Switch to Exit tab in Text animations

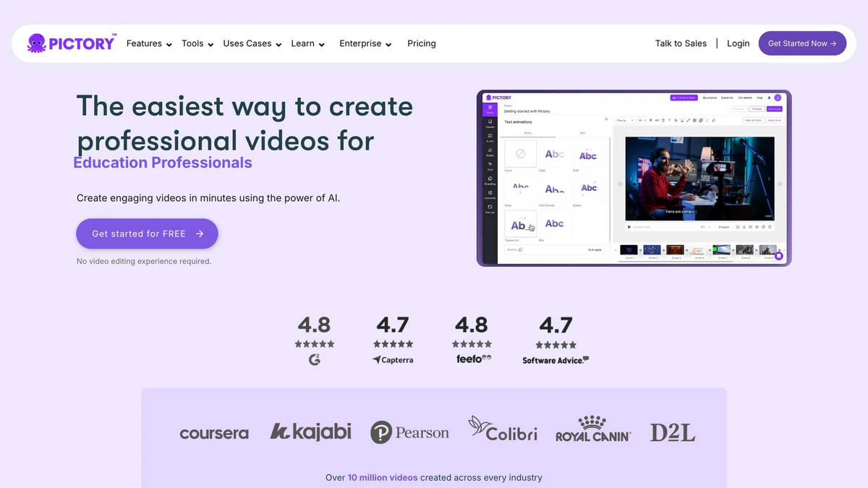tap(583, 133)
